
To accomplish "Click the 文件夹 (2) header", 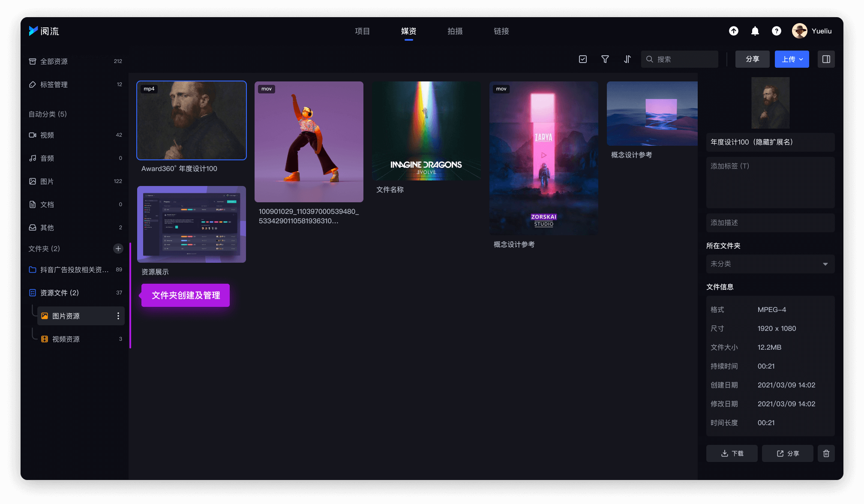I will pos(44,249).
